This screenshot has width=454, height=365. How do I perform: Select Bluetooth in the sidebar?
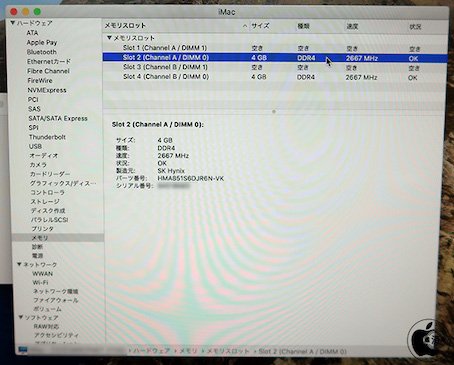42,52
